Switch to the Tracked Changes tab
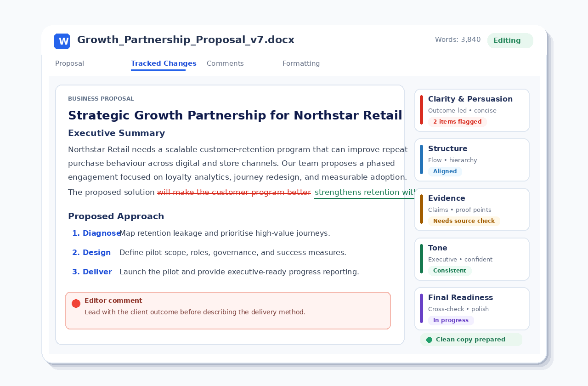The width and height of the screenshot is (588, 386). click(164, 63)
